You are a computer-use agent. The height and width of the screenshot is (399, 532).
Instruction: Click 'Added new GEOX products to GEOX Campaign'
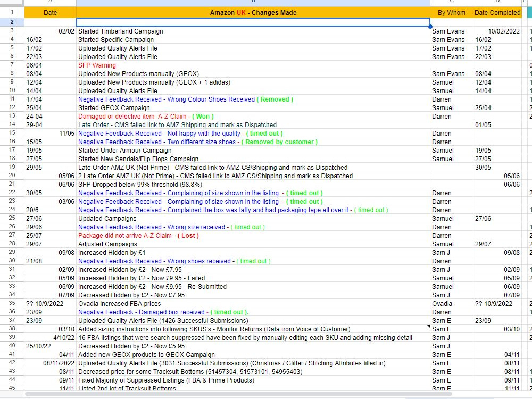[253, 355]
